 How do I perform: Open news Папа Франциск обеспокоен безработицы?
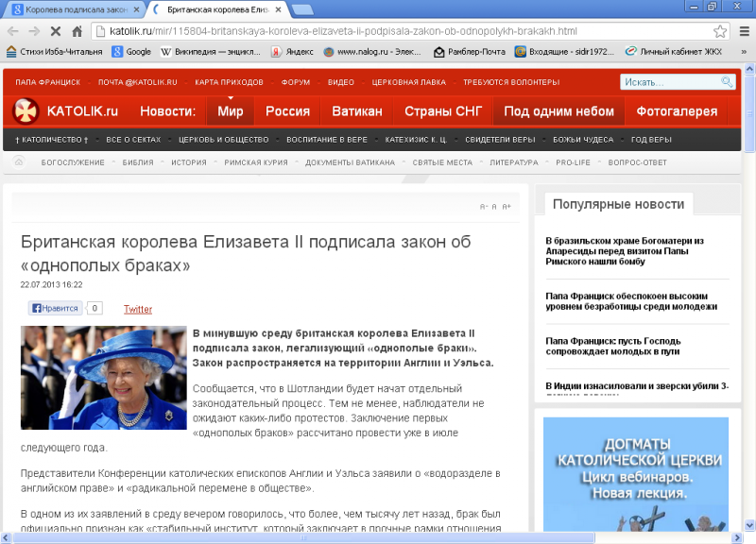coord(631,301)
